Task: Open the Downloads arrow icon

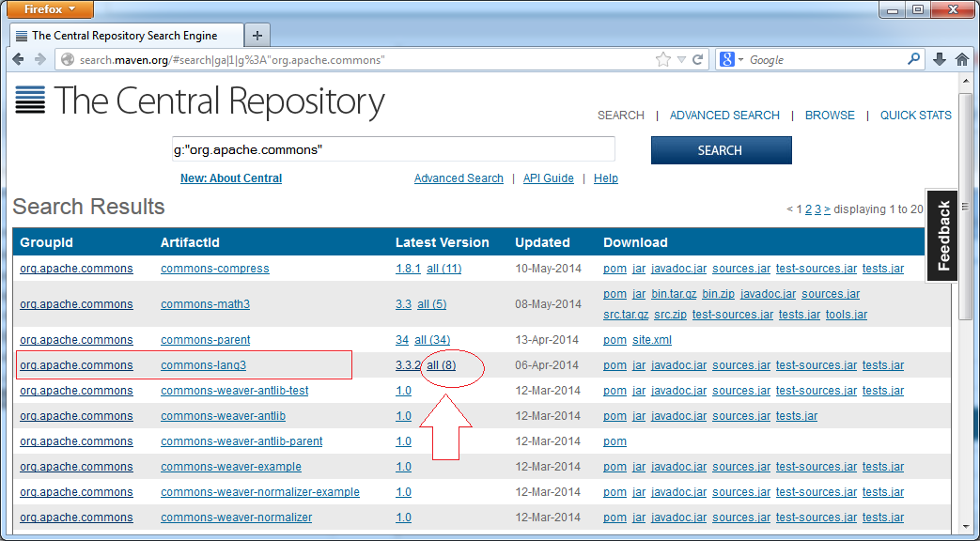Action: tap(939, 59)
